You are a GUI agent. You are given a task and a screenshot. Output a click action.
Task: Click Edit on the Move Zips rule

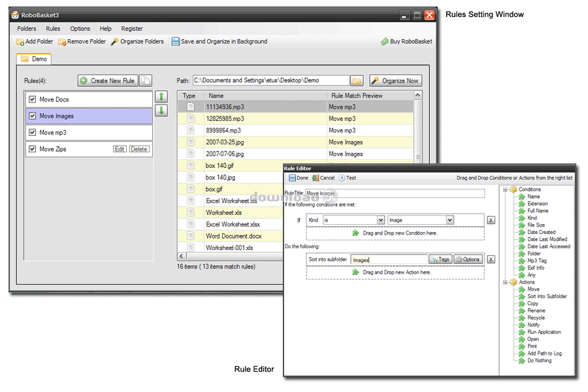(x=120, y=149)
